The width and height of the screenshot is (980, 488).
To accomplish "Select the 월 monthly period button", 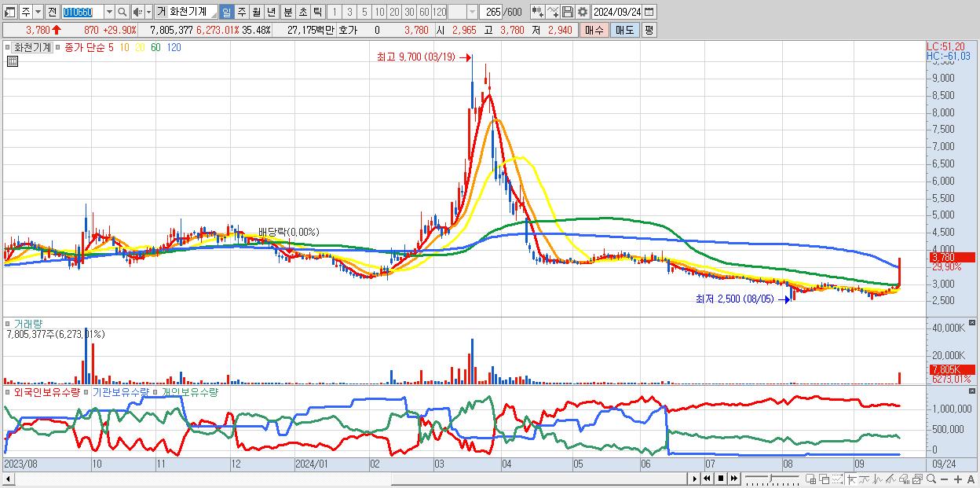I will (x=256, y=12).
